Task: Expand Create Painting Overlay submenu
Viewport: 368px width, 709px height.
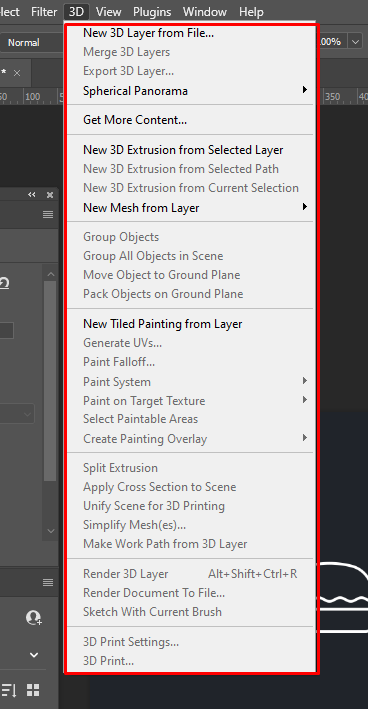Action: pos(190,439)
